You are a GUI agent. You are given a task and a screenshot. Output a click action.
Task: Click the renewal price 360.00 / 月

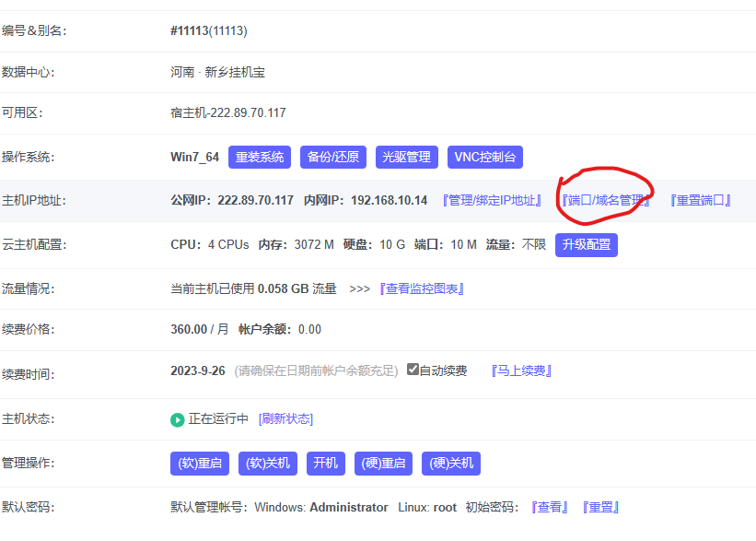click(200, 330)
